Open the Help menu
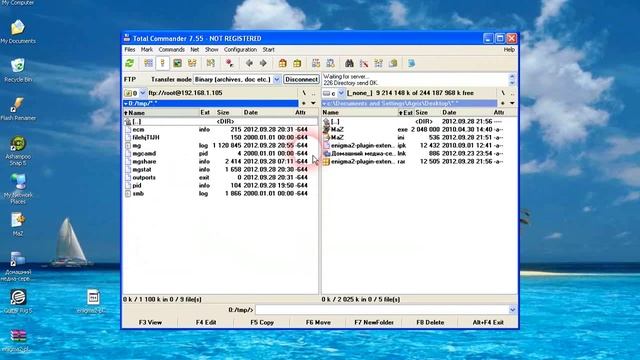The height and width of the screenshot is (360, 640). click(x=509, y=49)
